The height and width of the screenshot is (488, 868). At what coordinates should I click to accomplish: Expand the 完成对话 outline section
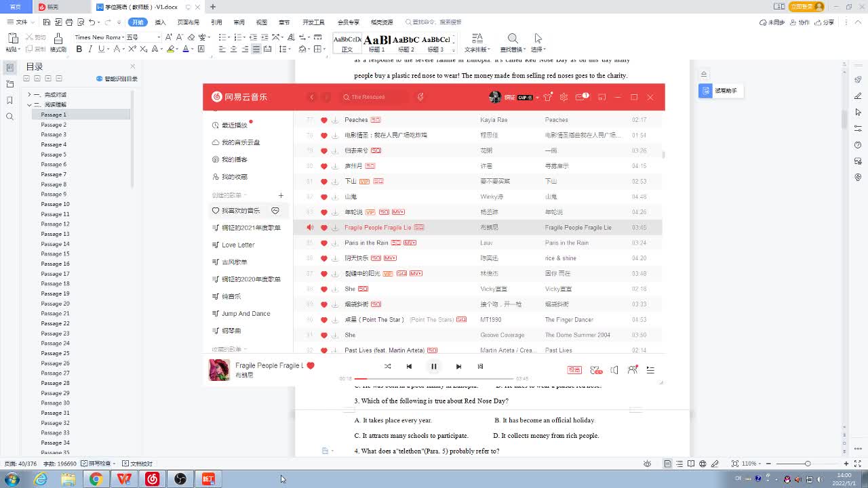pos(29,95)
